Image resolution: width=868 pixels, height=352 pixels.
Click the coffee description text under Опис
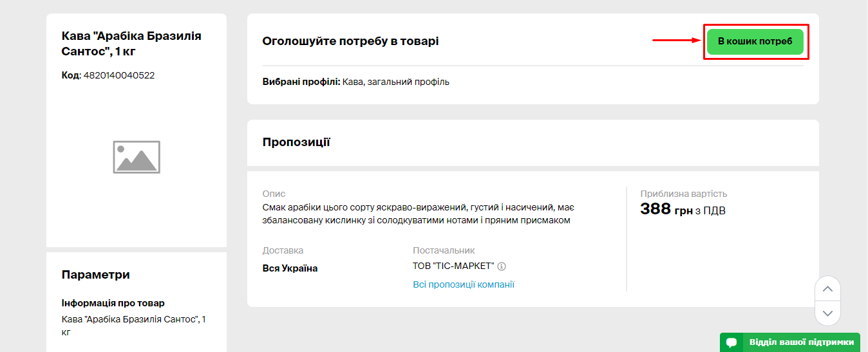pyautogui.click(x=418, y=214)
